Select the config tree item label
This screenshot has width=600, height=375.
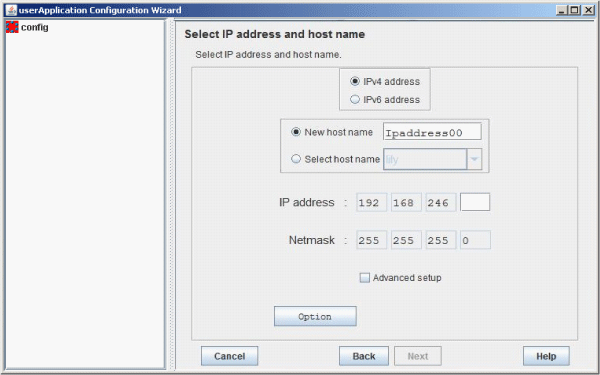[35, 28]
